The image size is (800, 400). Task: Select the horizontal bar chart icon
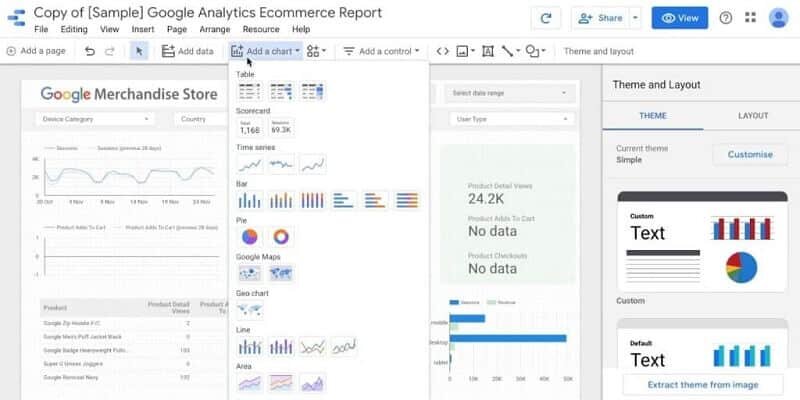point(344,201)
